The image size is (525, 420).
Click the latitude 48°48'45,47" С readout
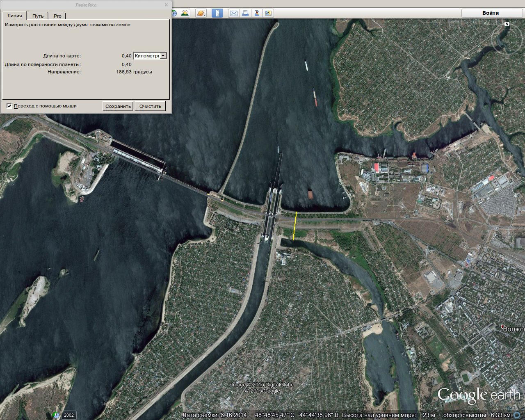pyautogui.click(x=275, y=415)
